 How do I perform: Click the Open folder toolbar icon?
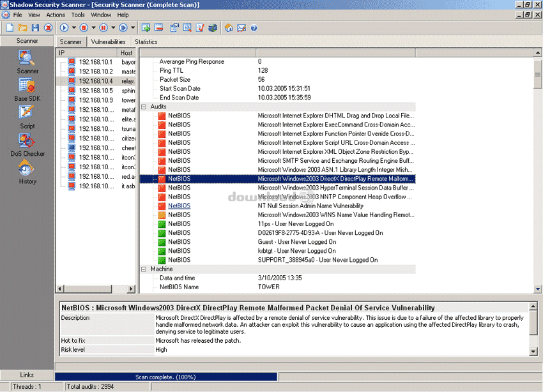click(x=23, y=27)
